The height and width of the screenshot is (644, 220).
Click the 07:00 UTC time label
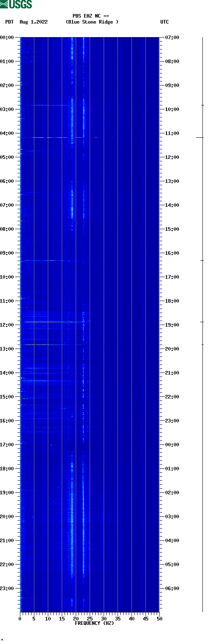point(172,38)
